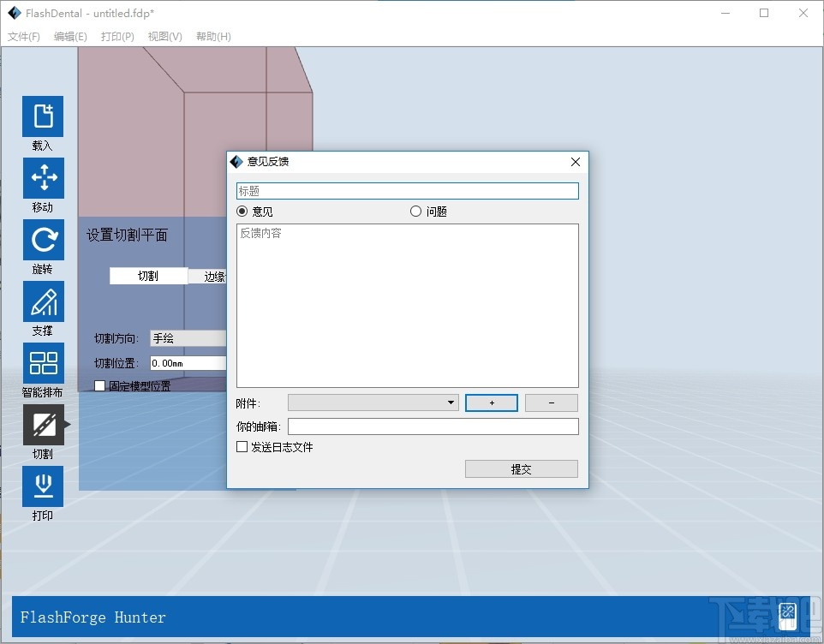The image size is (824, 644).
Task: Open the 视图 menu
Action: point(165,36)
